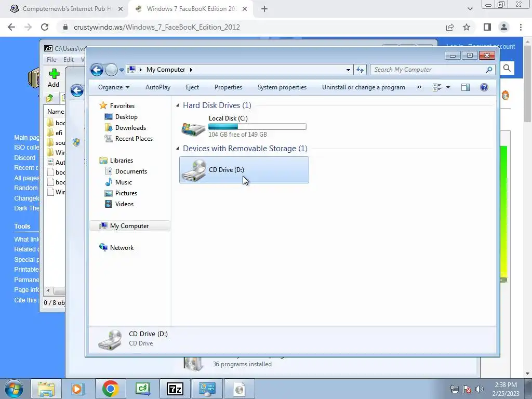The height and width of the screenshot is (399, 532).
Task: Click Uninstall or change a program
Action: click(x=363, y=87)
